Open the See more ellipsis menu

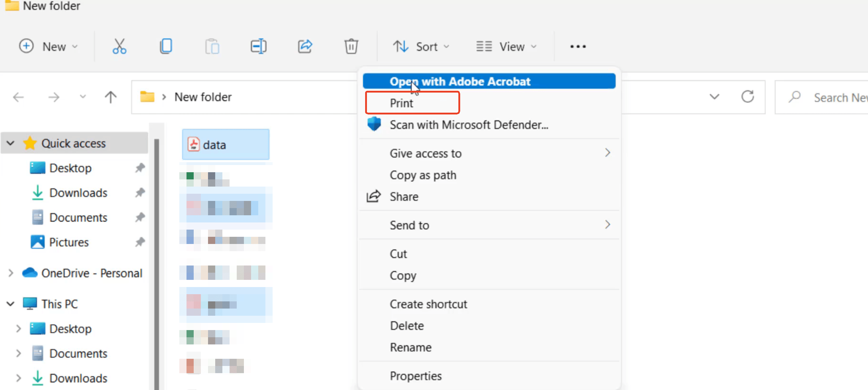(x=578, y=46)
